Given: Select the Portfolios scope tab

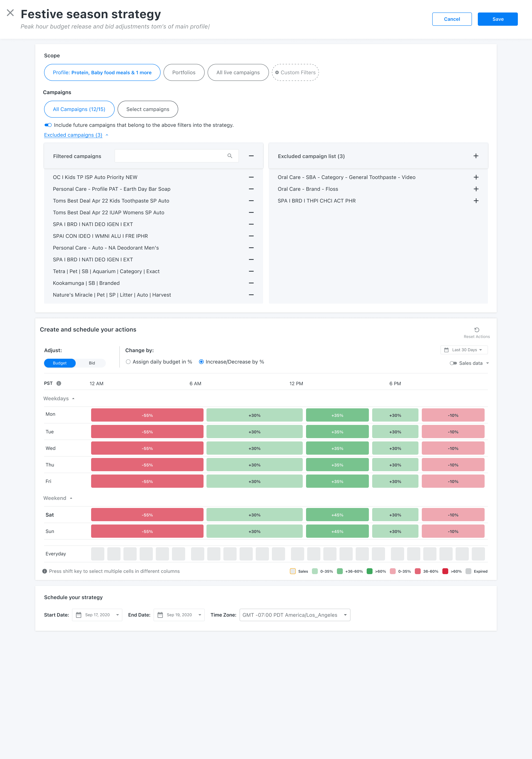Looking at the screenshot, I should [x=184, y=72].
